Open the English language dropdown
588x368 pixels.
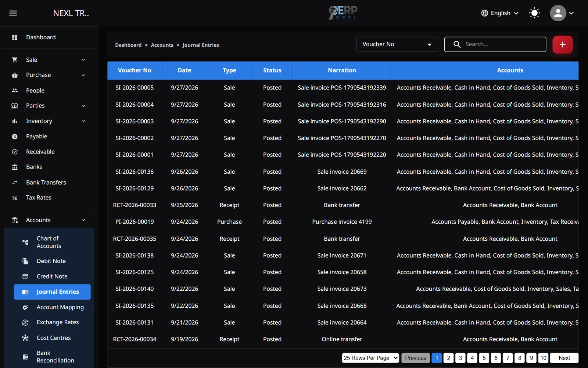coord(500,13)
